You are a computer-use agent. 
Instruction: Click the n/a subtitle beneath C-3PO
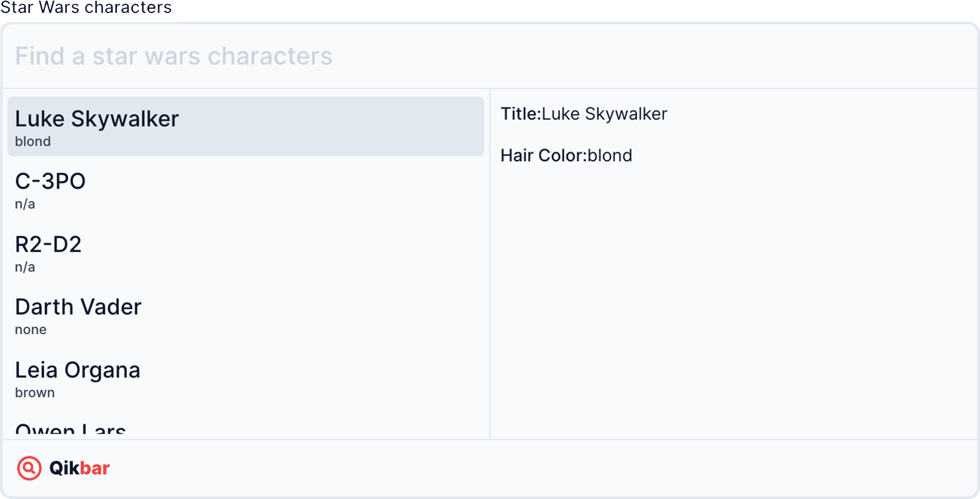25,204
